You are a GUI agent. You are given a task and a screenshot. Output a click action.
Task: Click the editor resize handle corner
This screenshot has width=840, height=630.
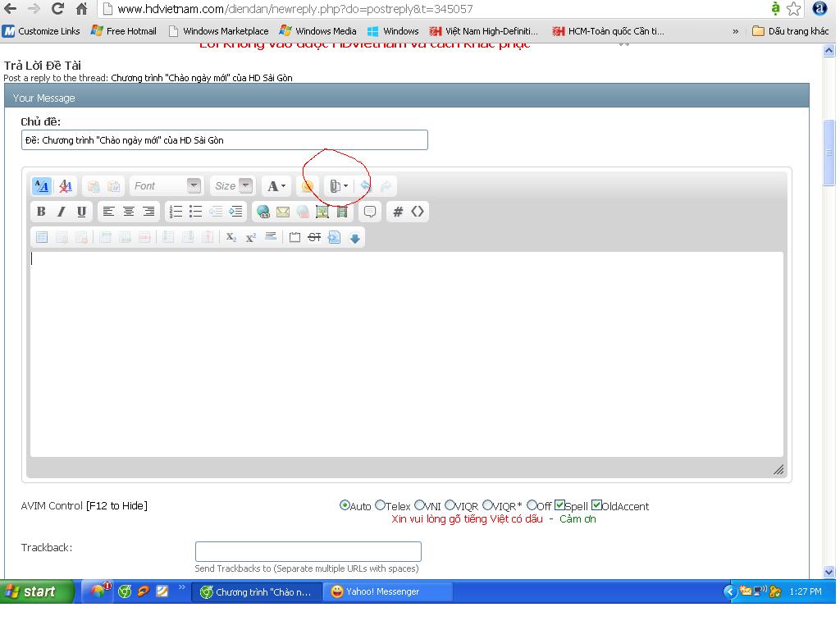click(778, 470)
